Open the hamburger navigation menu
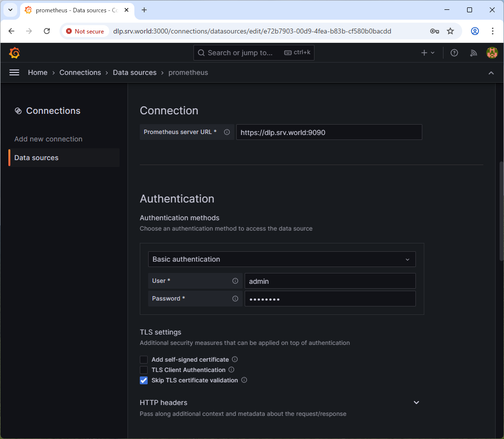This screenshot has width=504, height=439. (14, 73)
